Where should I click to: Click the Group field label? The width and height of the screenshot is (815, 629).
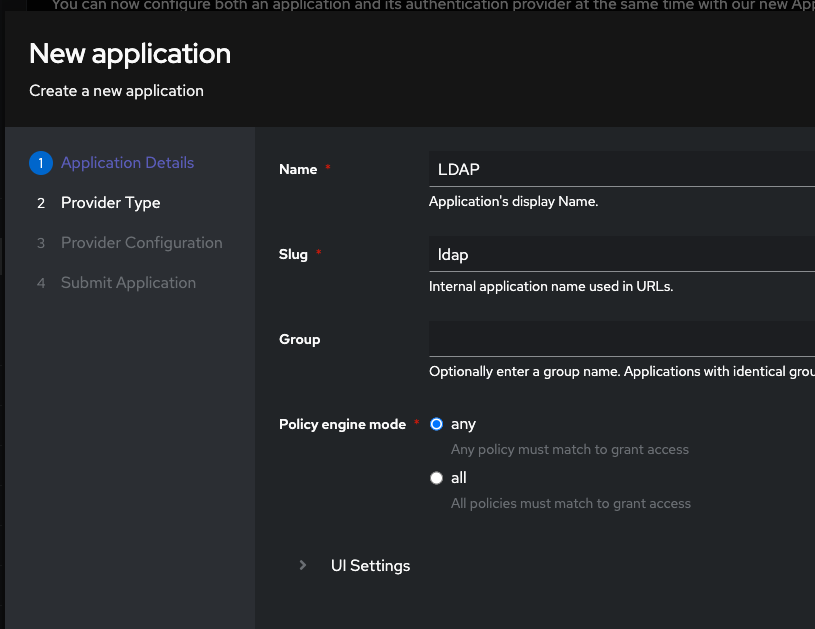(x=299, y=339)
